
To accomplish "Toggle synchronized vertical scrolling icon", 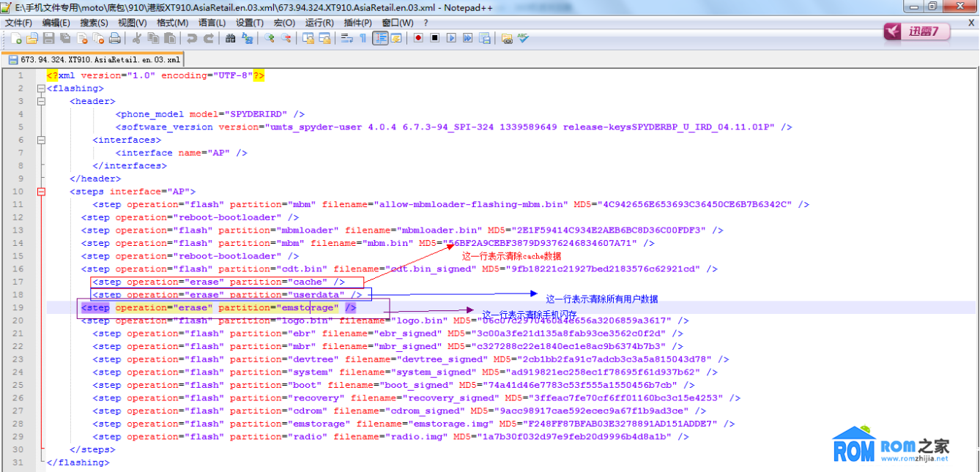I will pyautogui.click(x=308, y=38).
